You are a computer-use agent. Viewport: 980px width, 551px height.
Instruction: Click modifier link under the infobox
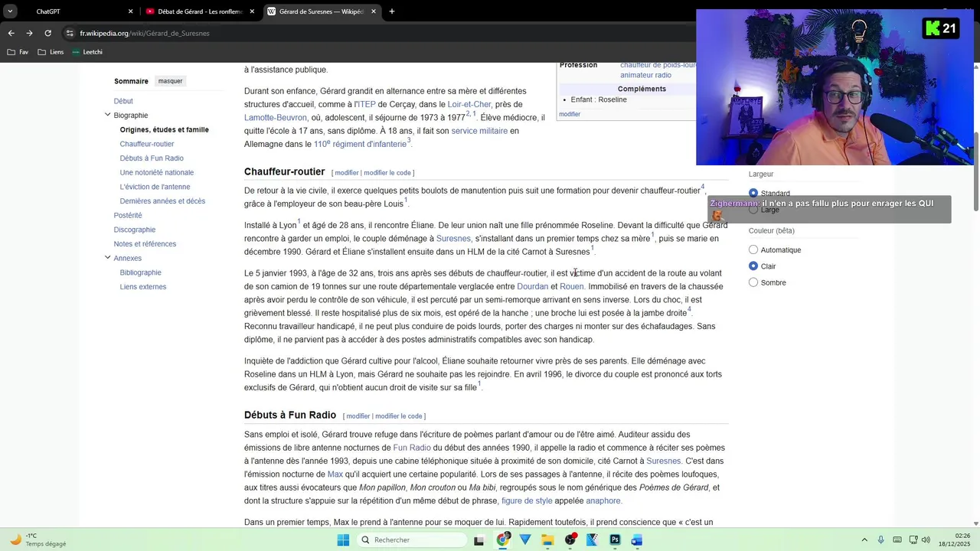[x=570, y=114]
